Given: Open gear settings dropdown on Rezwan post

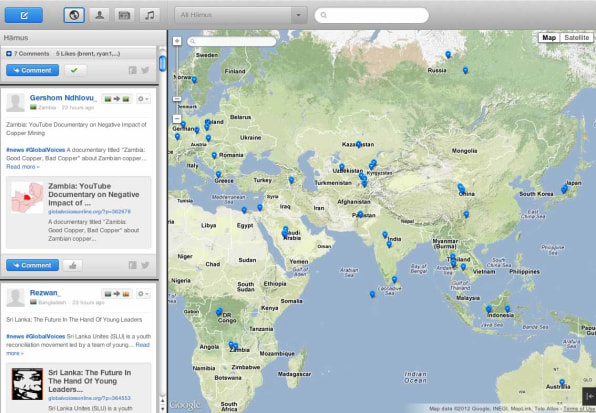Looking at the screenshot, I should (x=143, y=294).
